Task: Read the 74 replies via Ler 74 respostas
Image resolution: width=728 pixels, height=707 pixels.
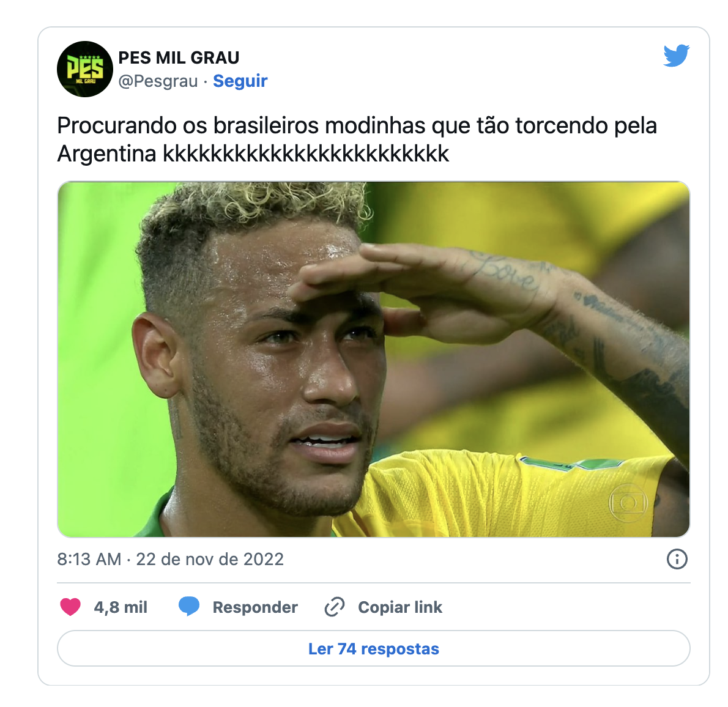Action: pos(373,648)
